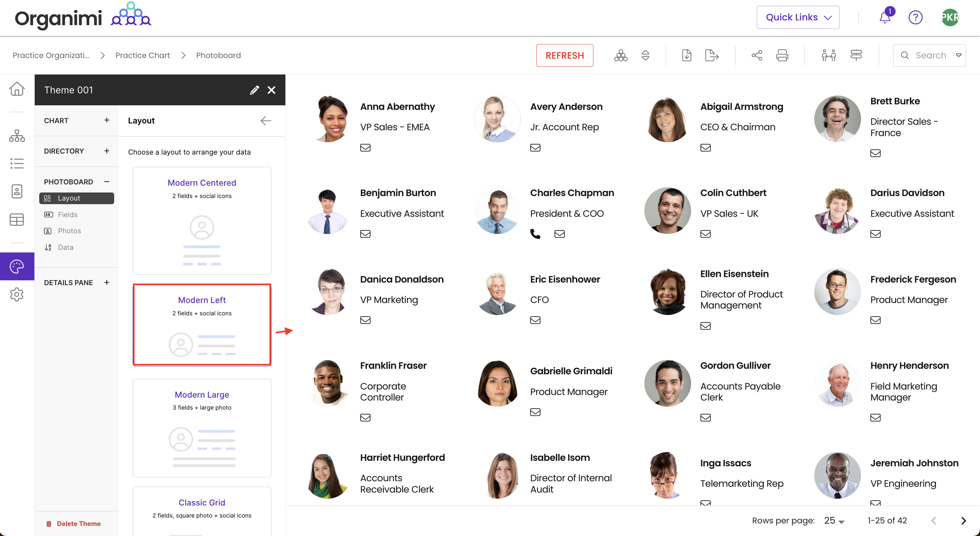Open the org chart view in sidebar
The width and height of the screenshot is (980, 536).
point(17,136)
